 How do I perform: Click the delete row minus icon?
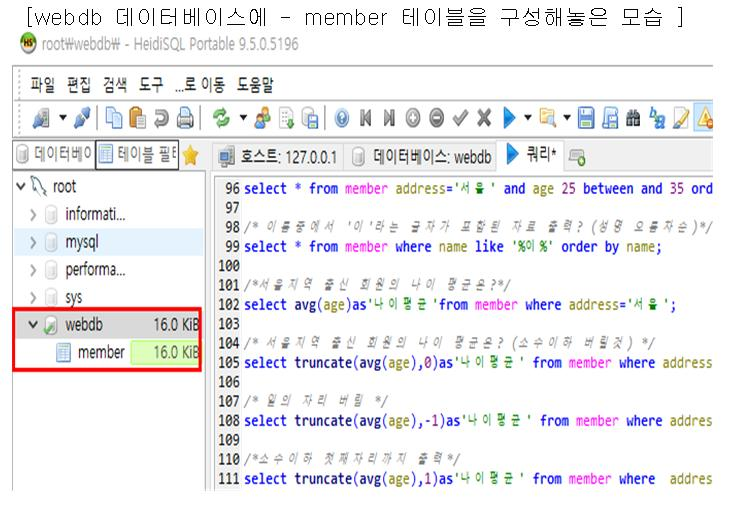[437, 118]
